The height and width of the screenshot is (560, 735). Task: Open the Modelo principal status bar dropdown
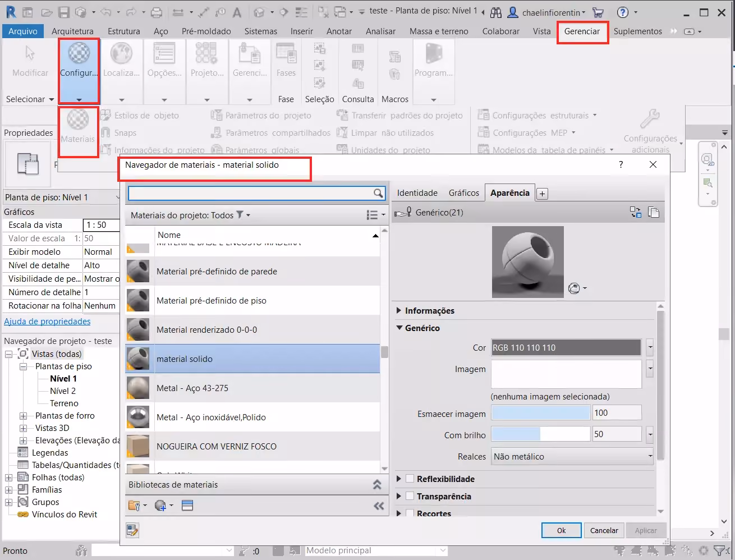coord(376,550)
